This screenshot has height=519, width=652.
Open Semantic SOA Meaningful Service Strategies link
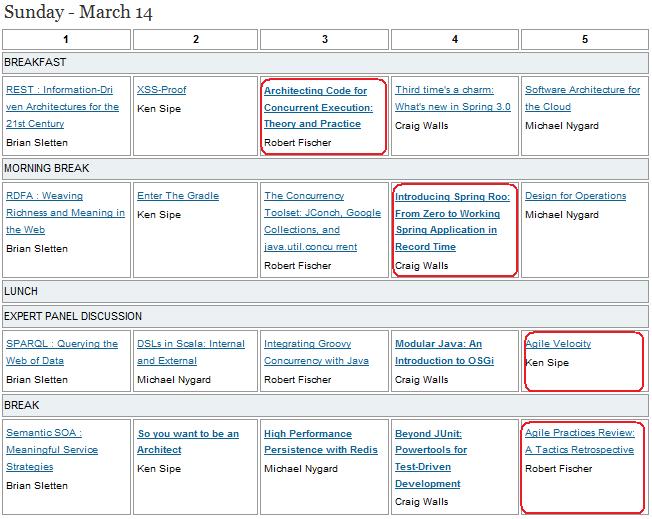52,450
